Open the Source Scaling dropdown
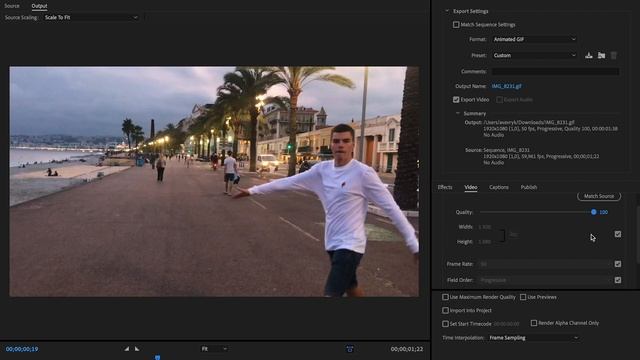Image resolution: width=640 pixels, height=360 pixels. pos(91,18)
